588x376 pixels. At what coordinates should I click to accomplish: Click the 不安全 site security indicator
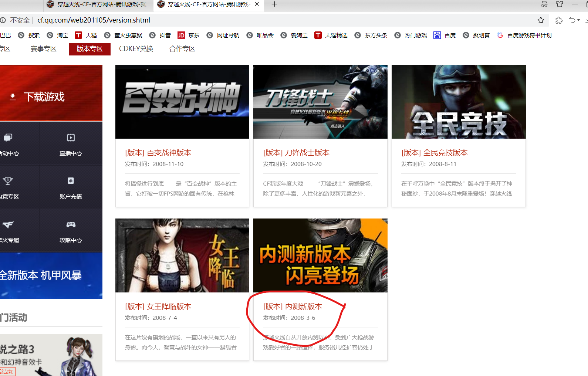[16, 20]
